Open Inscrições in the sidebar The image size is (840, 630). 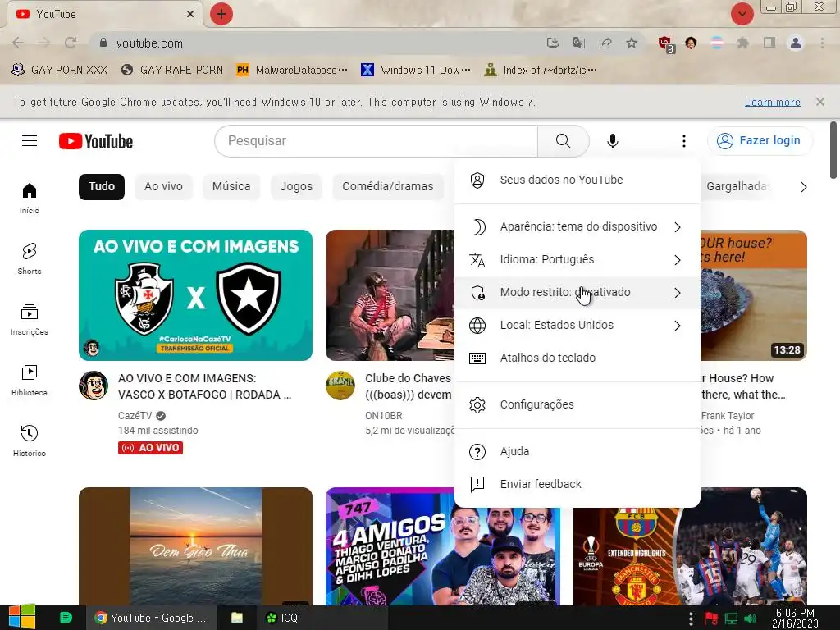30,320
